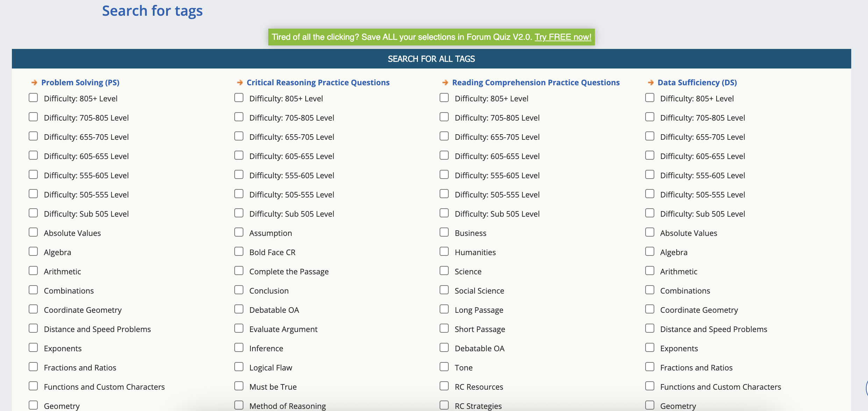
Task: Tick Data Sufficiency Difficulty: Sub 505 Level
Action: coord(650,213)
